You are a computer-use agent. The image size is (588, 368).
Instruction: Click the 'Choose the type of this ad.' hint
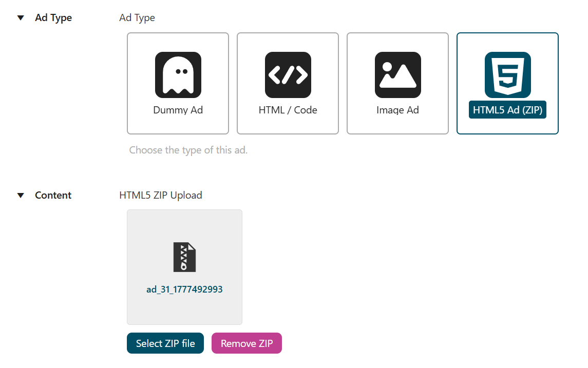tap(188, 150)
